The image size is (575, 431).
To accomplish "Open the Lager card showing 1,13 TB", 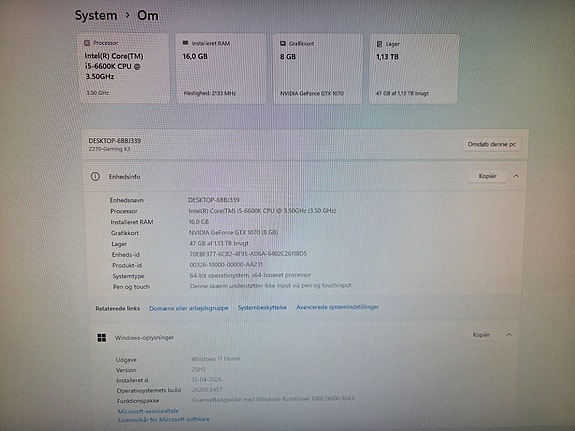I will (x=414, y=69).
